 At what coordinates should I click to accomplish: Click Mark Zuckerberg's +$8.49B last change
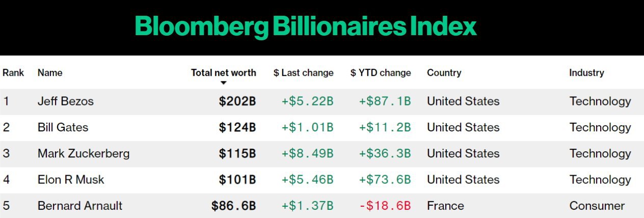coord(307,153)
